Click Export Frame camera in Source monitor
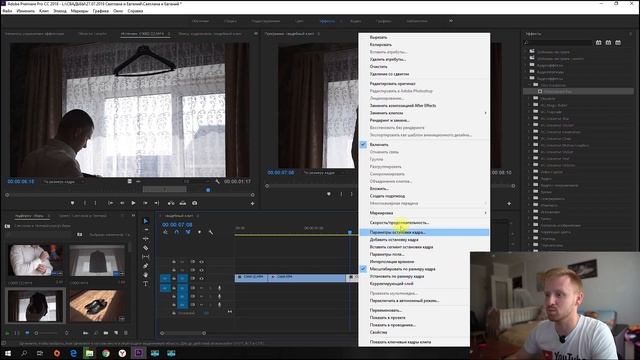The image size is (640, 360). coord(195,203)
